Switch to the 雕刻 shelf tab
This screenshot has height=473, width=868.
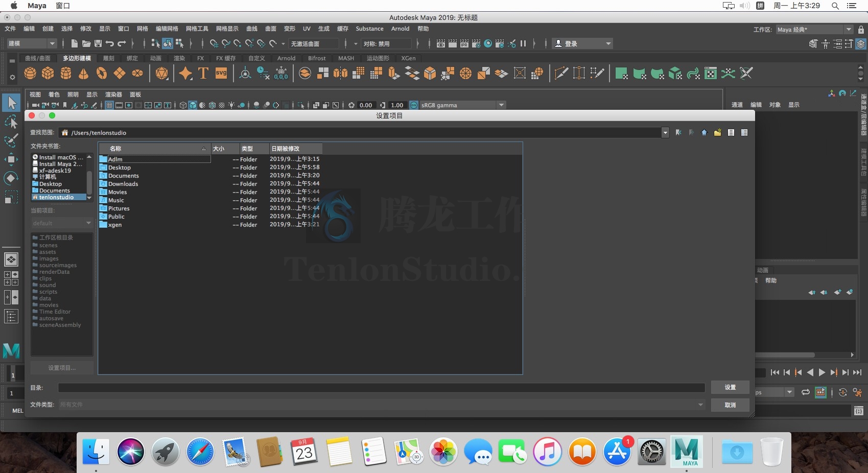109,58
